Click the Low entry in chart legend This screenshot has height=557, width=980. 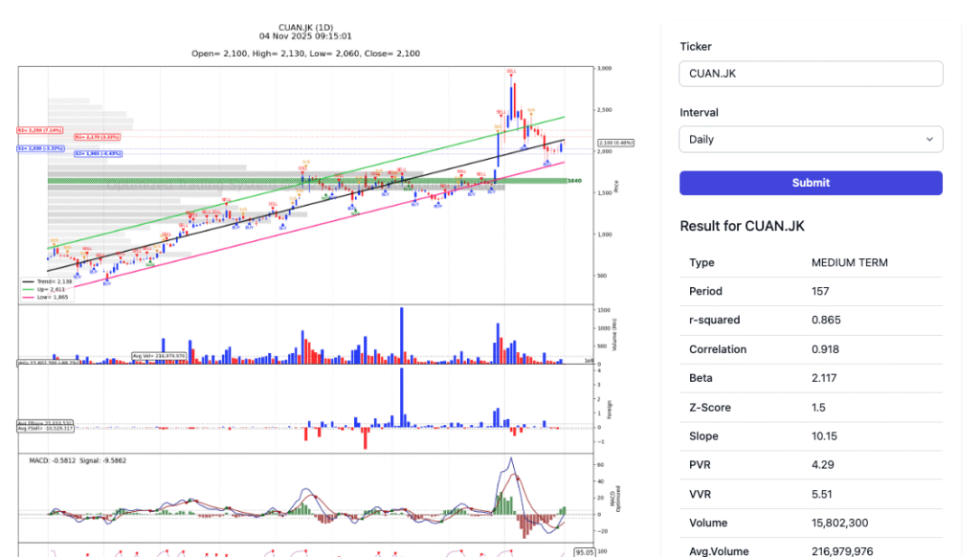[x=45, y=296]
